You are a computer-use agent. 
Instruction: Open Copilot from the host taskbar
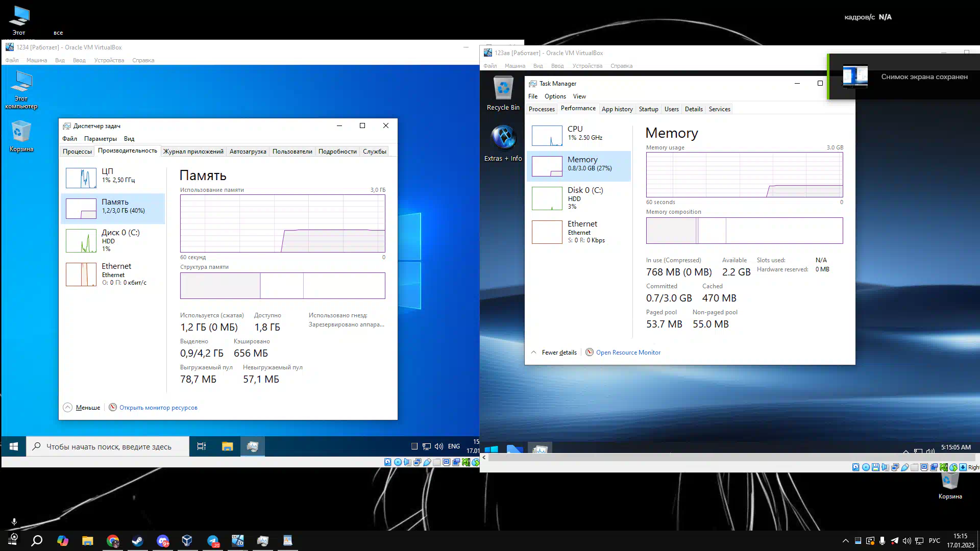pos(63,541)
